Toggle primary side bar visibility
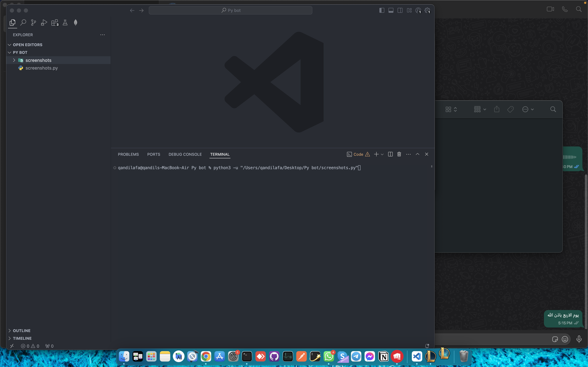The height and width of the screenshot is (367, 588). [x=382, y=10]
